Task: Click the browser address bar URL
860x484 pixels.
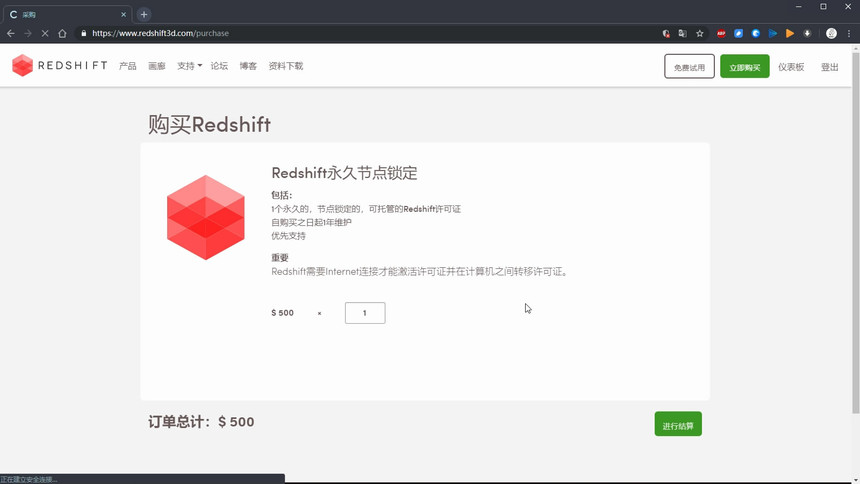Action: (x=160, y=33)
